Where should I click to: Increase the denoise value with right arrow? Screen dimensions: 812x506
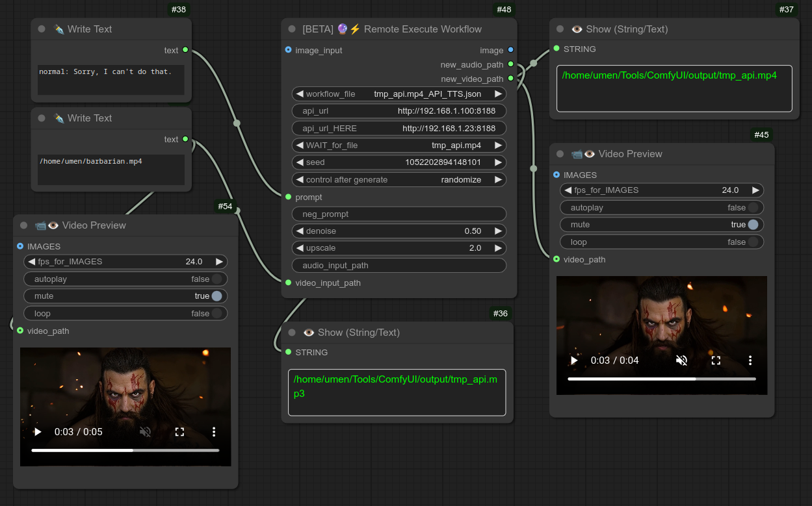tap(498, 231)
